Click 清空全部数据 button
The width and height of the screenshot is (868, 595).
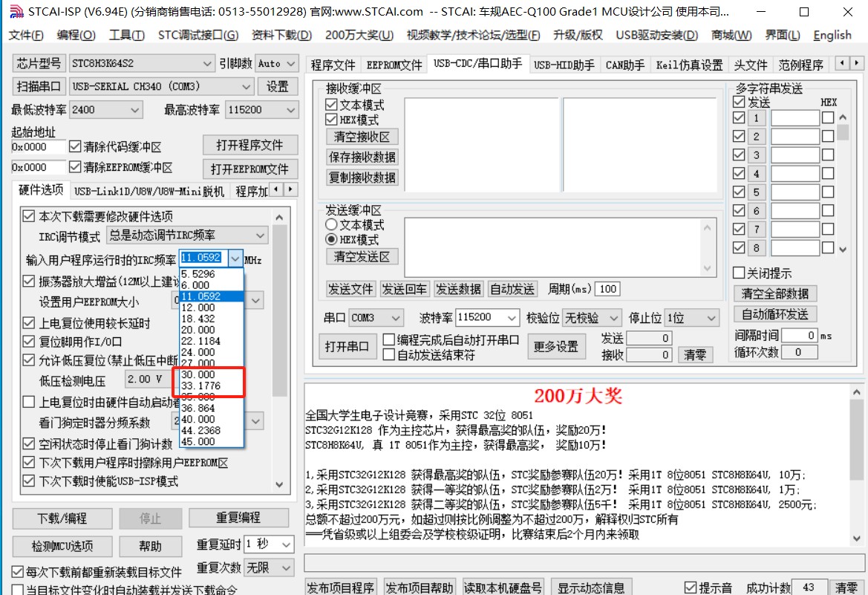[x=775, y=293]
